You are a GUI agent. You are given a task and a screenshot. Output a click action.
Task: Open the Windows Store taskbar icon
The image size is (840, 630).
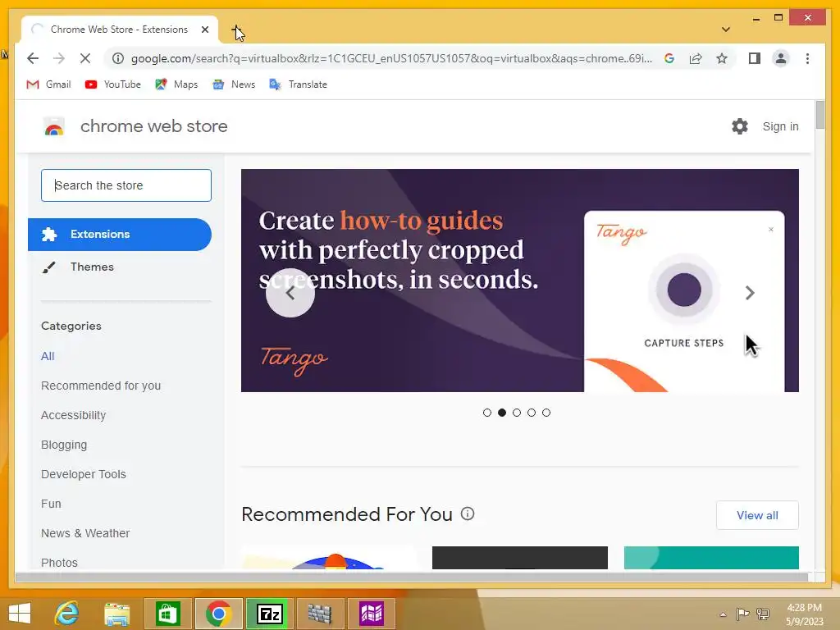(x=167, y=614)
